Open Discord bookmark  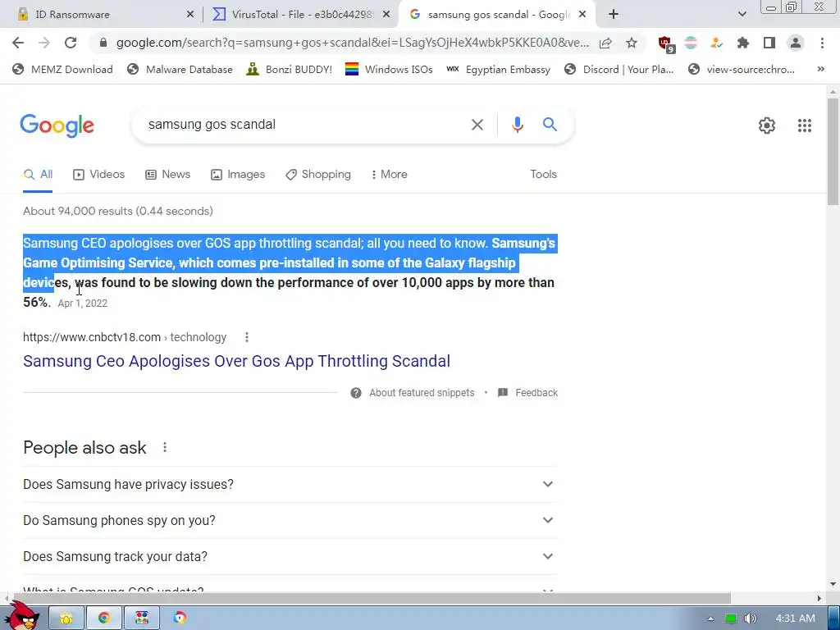pyautogui.click(x=619, y=69)
